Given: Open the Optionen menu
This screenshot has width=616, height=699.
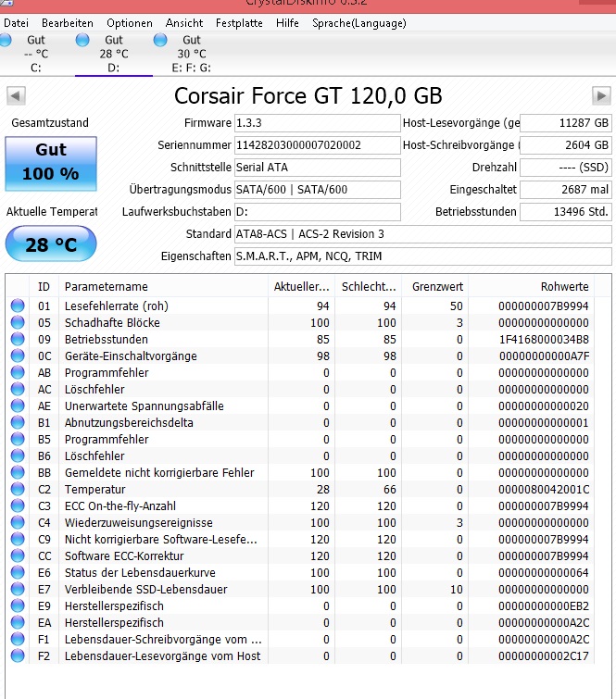Looking at the screenshot, I should coord(130,23).
